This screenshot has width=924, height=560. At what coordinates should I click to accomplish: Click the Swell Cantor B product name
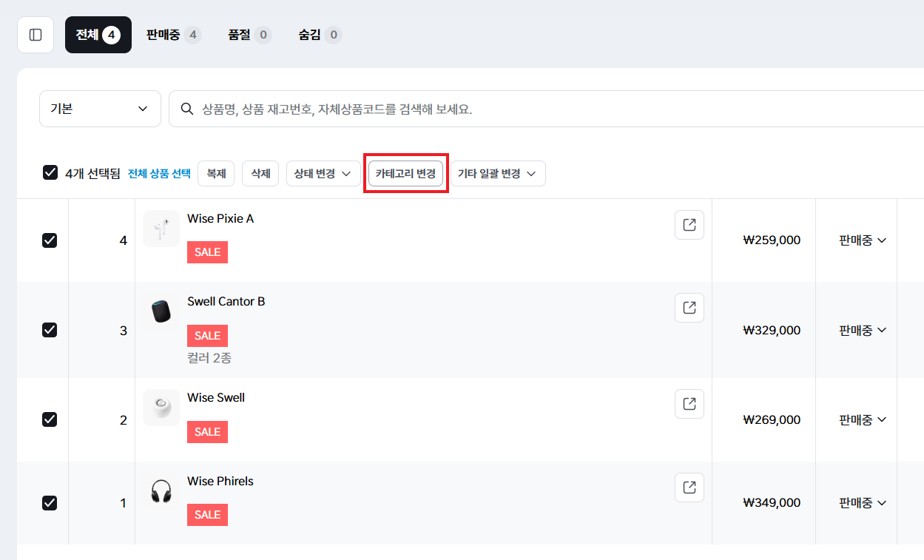click(226, 301)
